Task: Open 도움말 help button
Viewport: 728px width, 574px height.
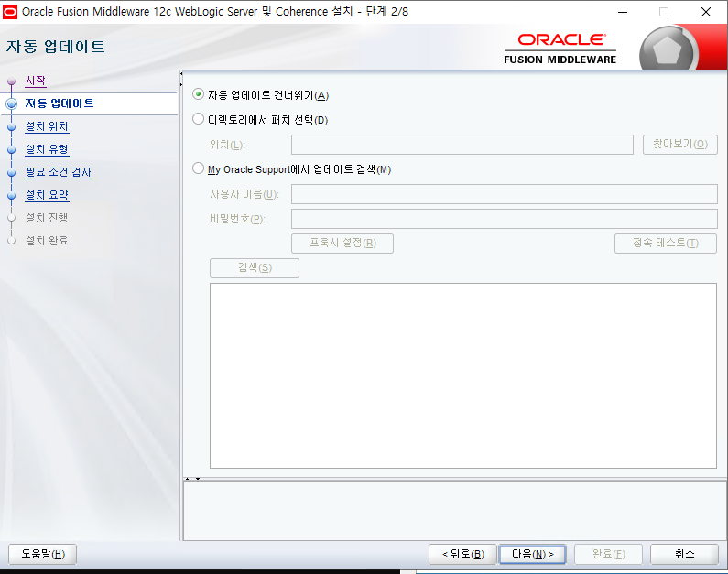Action: click(43, 554)
